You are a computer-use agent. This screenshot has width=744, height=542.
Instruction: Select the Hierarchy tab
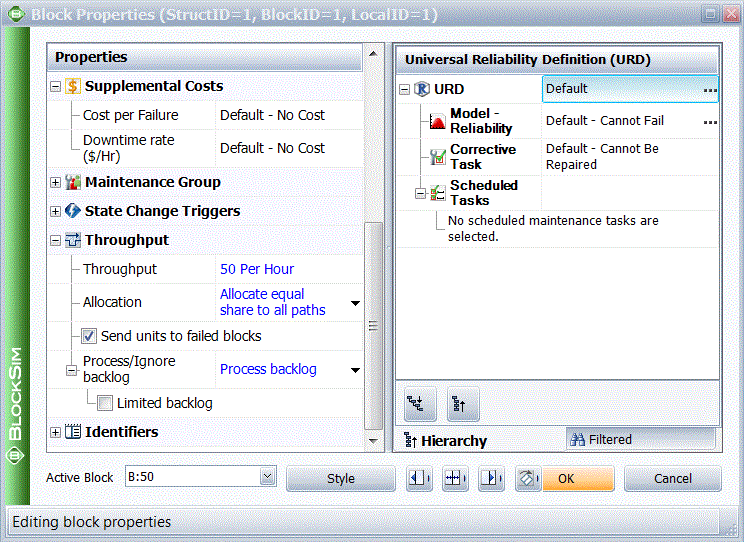pyautogui.click(x=447, y=441)
